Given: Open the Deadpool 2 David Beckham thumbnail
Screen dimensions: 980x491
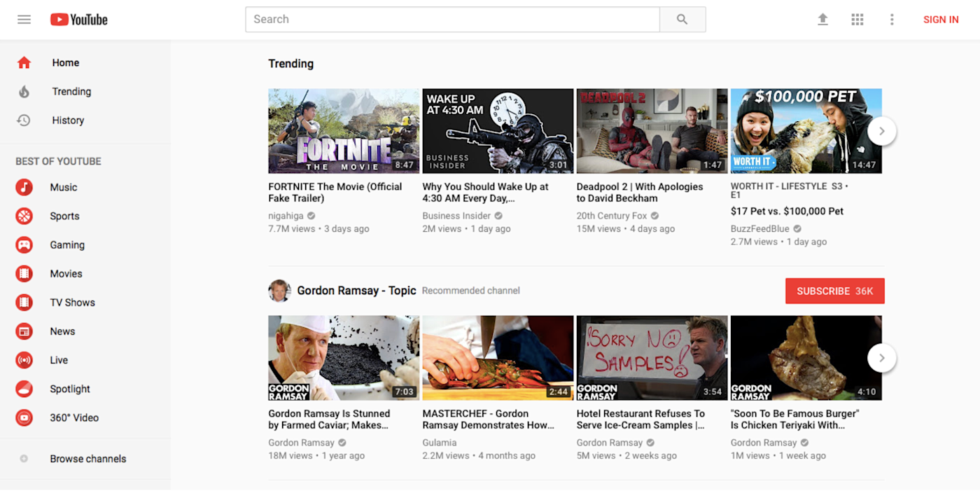Looking at the screenshot, I should [x=652, y=131].
